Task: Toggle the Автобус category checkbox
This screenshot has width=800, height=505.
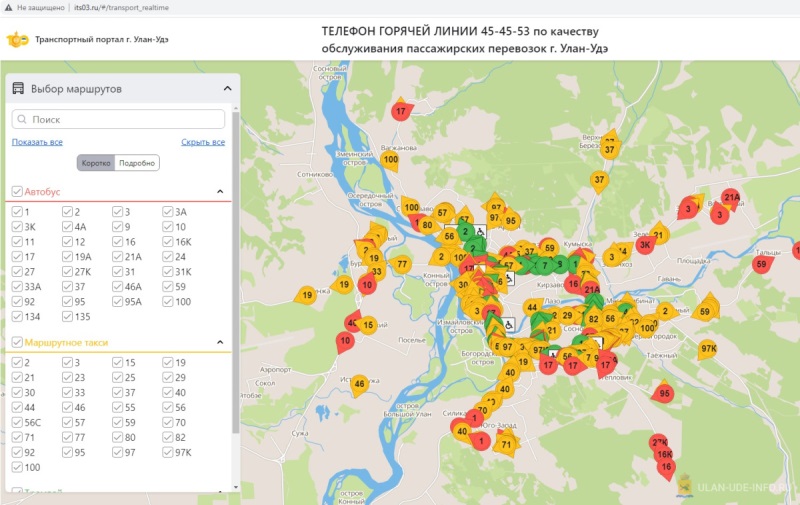Action: (17, 191)
